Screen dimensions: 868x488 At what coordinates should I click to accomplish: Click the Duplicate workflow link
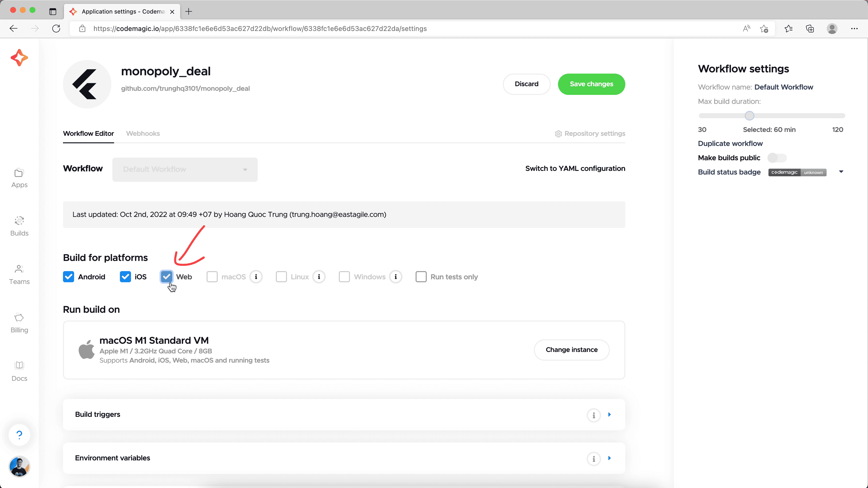pyautogui.click(x=730, y=144)
